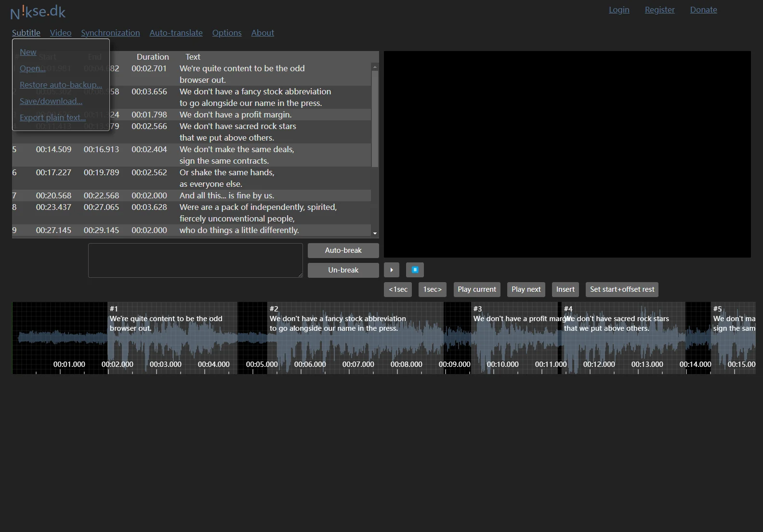Image resolution: width=763 pixels, height=532 pixels.
Task: Open the Subtitle menu
Action: pyautogui.click(x=26, y=33)
